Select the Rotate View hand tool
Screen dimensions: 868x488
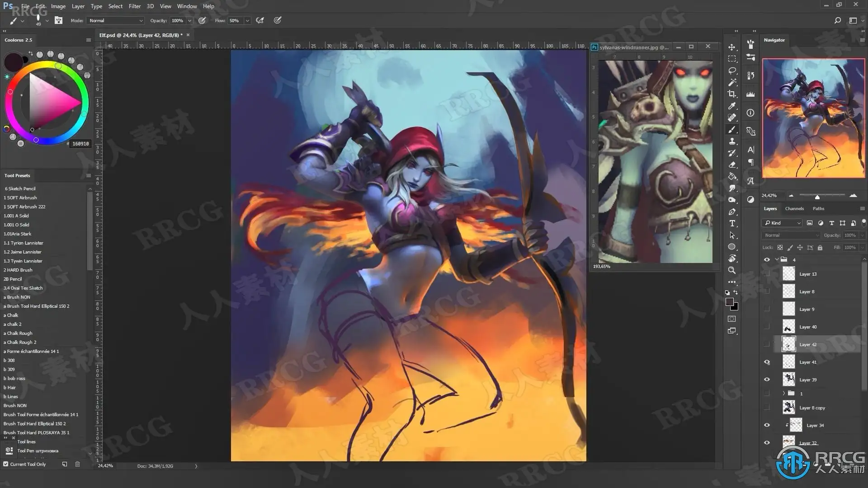click(732, 258)
